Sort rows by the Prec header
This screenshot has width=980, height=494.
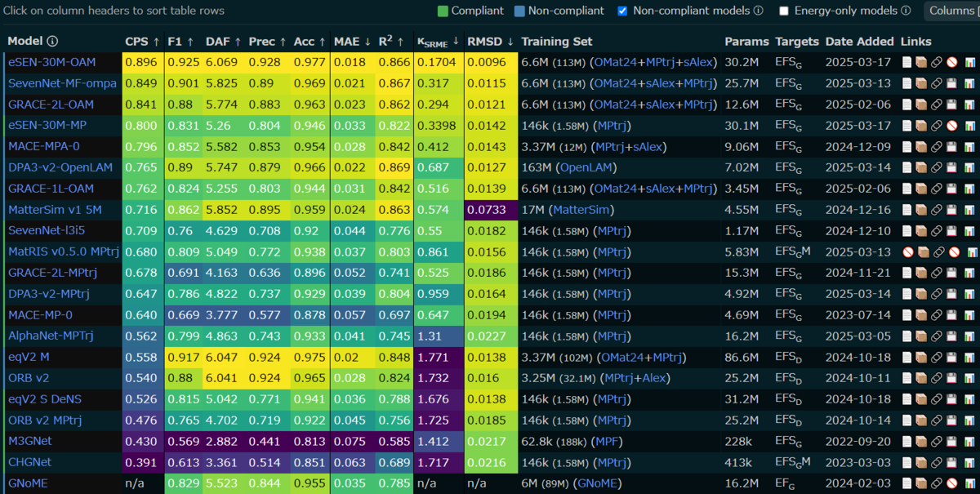(267, 41)
